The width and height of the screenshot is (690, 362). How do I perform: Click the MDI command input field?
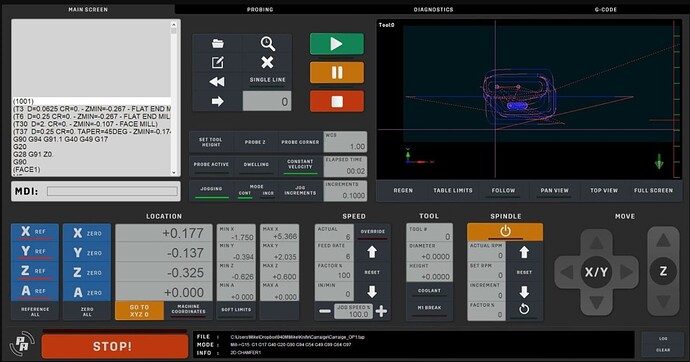(112, 191)
